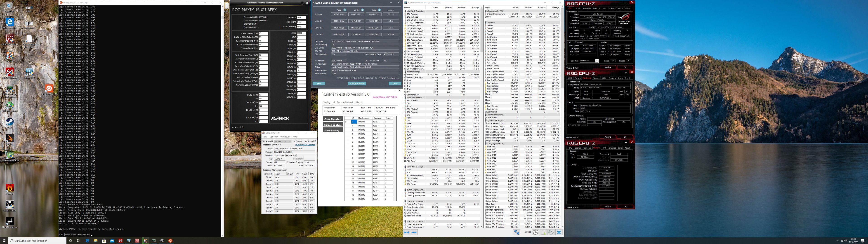
Task: Click HWiNFO reset clock icon
Action: (535, 232)
